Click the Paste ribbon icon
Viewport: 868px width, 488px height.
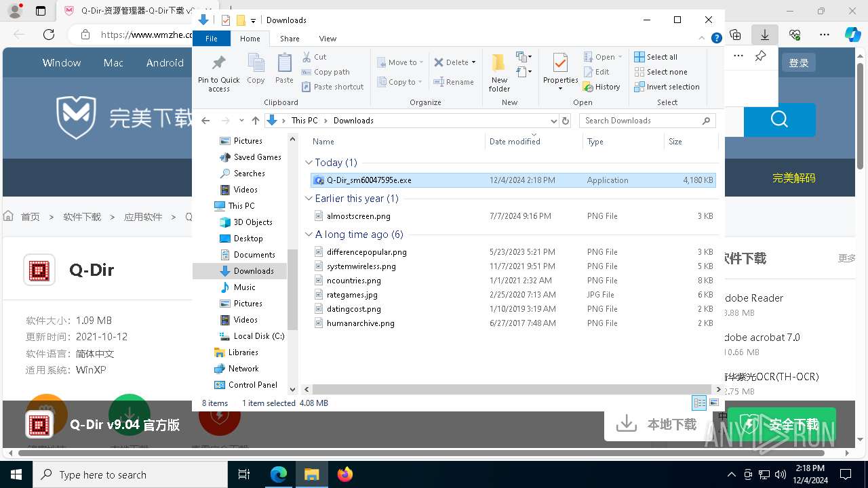(284, 69)
